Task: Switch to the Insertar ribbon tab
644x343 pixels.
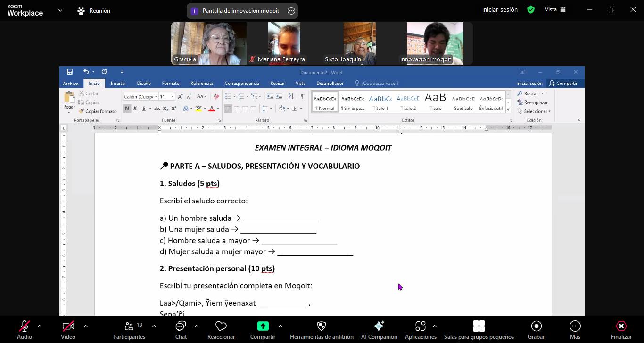Action: (x=118, y=84)
